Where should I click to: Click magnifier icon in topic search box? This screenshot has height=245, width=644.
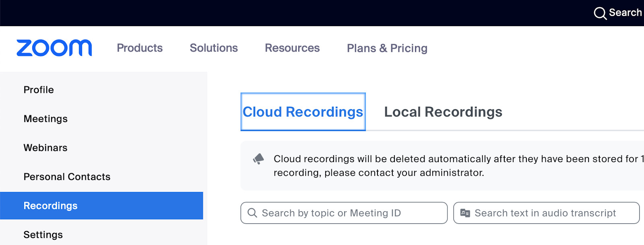252,213
